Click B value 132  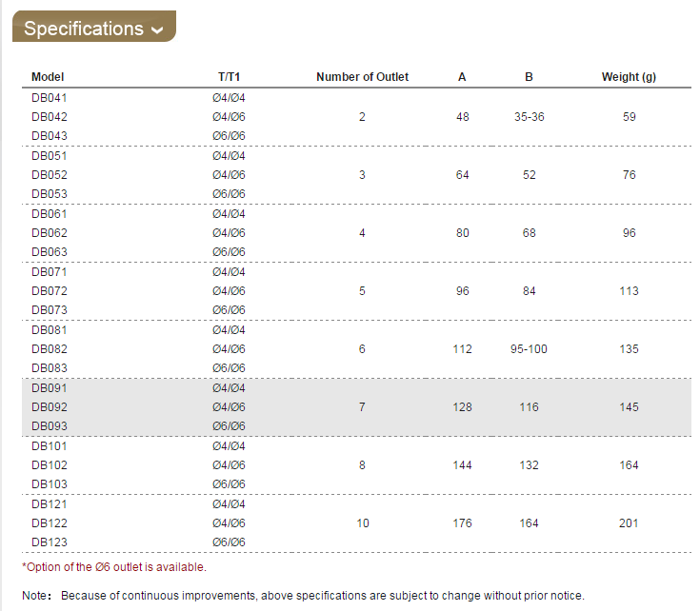(x=529, y=465)
